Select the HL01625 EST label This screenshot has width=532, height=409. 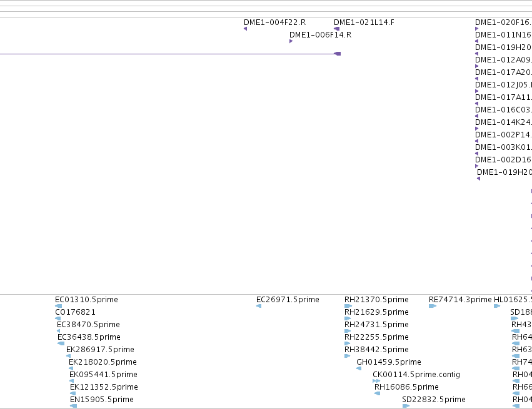[513, 300]
